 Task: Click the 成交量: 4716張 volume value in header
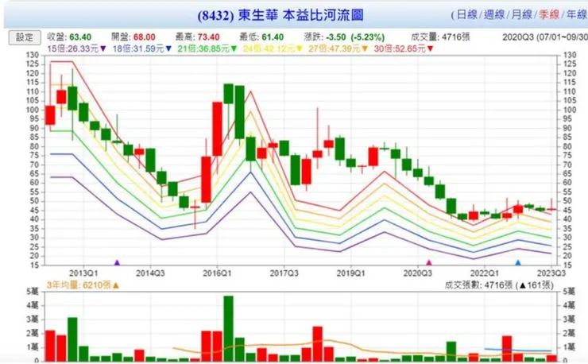(440, 37)
